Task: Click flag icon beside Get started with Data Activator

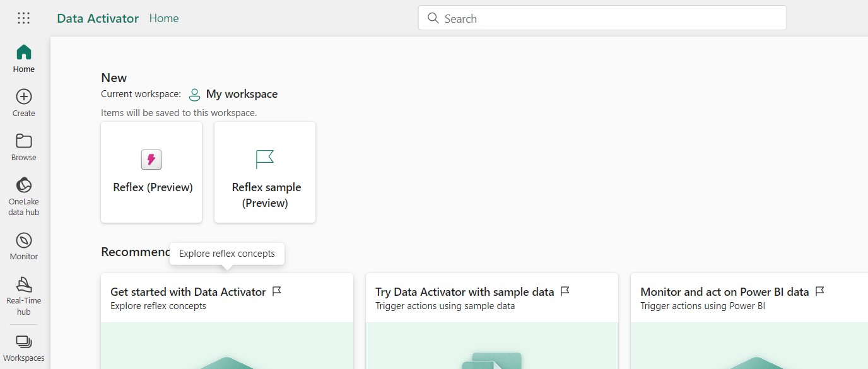Action: (276, 291)
